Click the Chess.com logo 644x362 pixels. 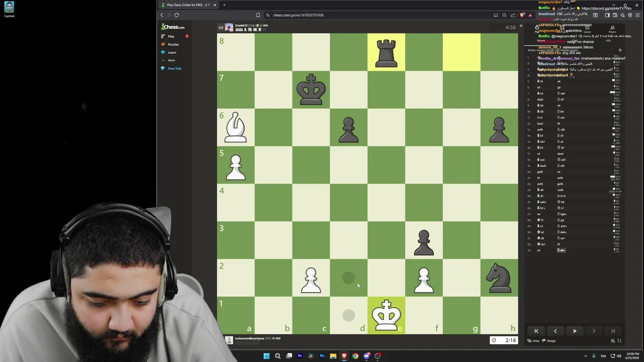point(173,27)
